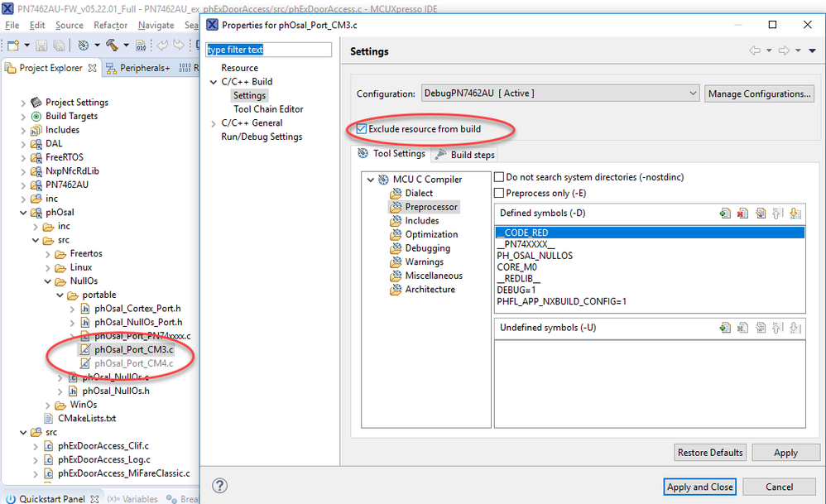Screen dimensions: 826x504
Task: Select Includes under MCU C Compiler
Action: (421, 221)
